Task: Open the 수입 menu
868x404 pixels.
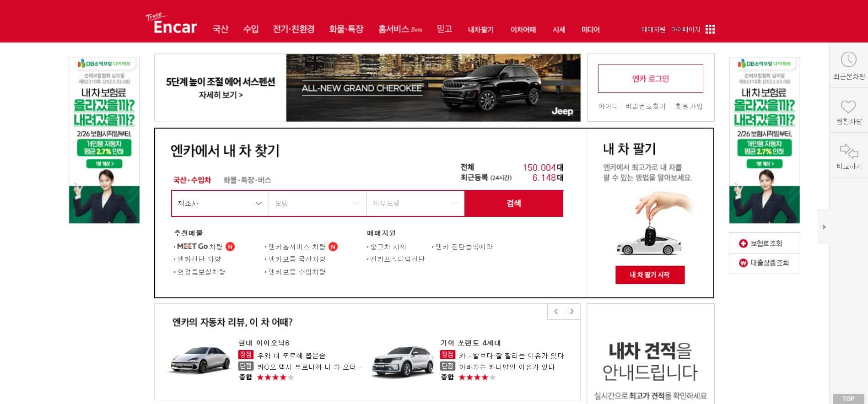Action: [x=251, y=29]
